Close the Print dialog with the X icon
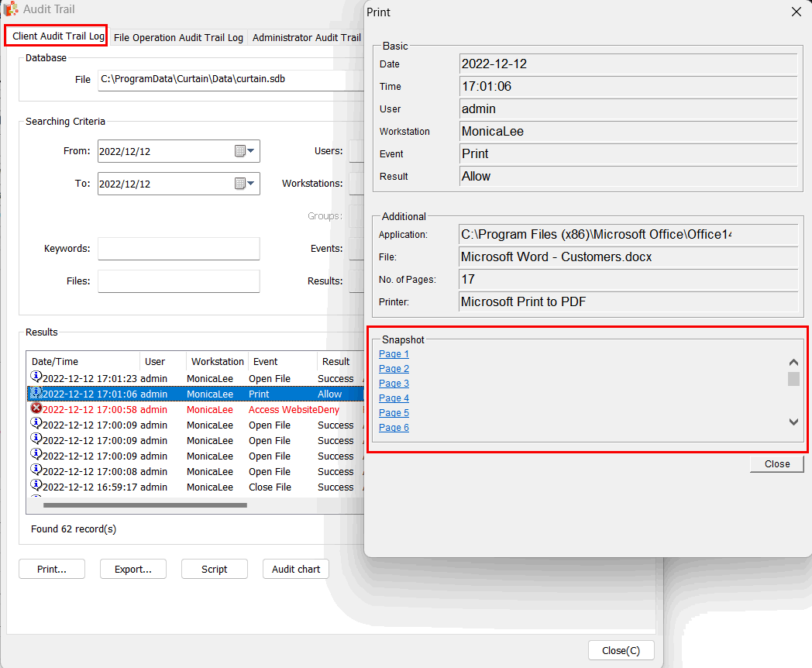Screen dimensions: 812x668 tap(796, 12)
